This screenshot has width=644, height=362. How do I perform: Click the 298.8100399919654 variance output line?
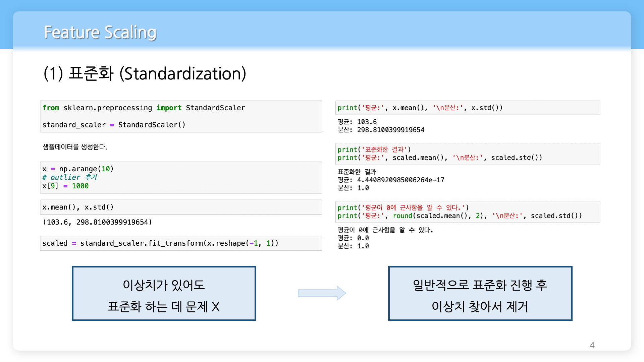[381, 130]
